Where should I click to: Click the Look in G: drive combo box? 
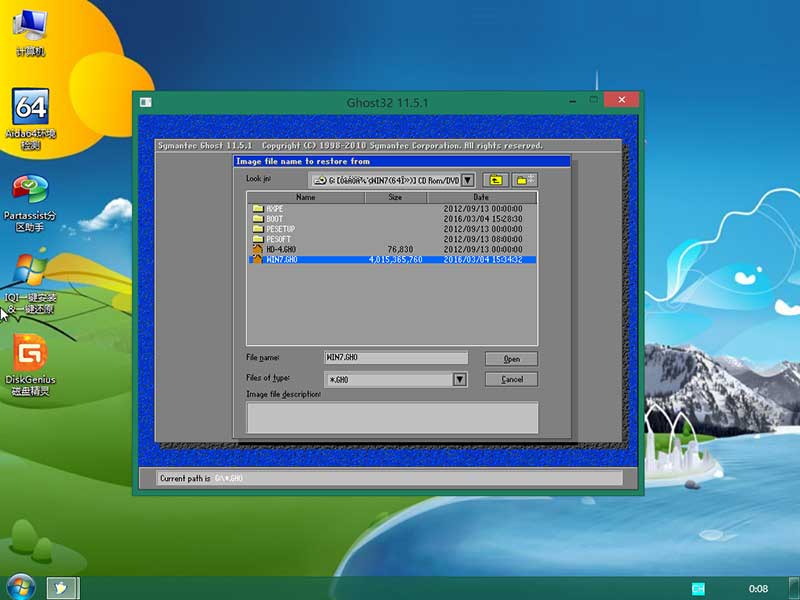click(391, 180)
